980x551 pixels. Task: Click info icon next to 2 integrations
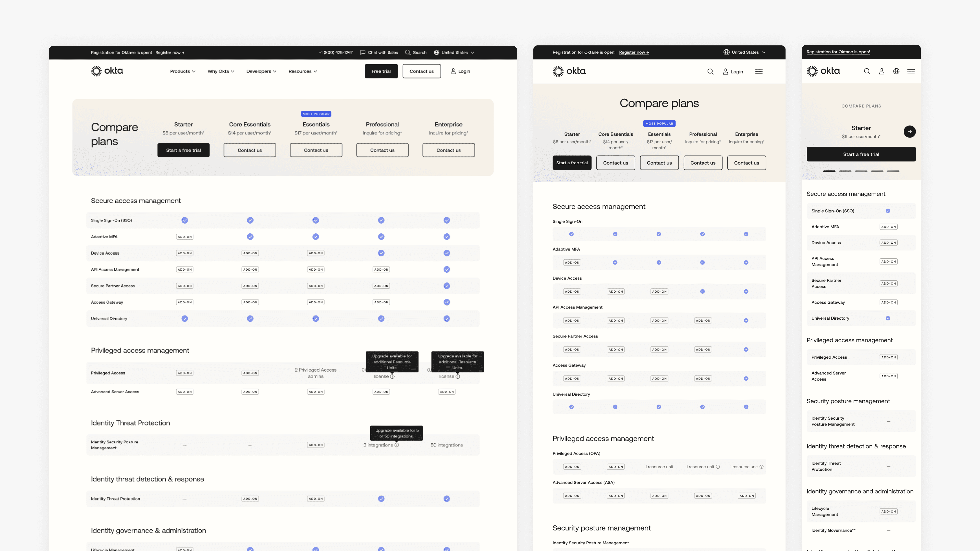pyautogui.click(x=397, y=445)
